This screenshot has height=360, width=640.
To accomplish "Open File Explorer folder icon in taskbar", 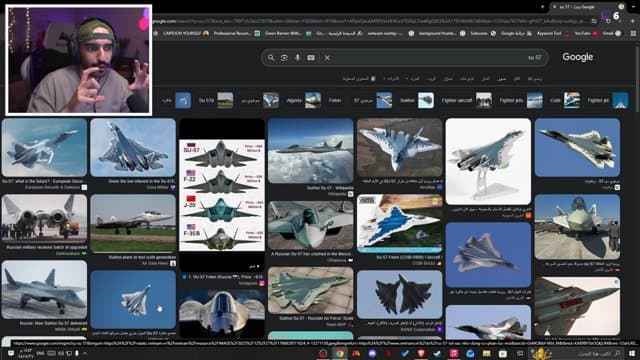I will point(487,353).
